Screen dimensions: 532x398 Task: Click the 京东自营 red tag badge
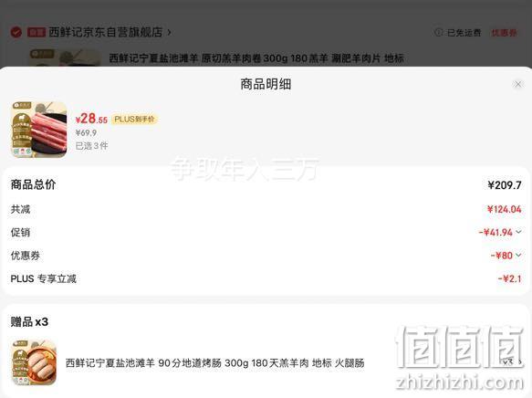coord(37,33)
